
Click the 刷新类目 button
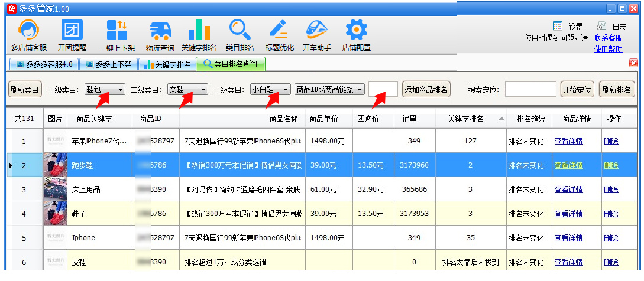(x=25, y=89)
